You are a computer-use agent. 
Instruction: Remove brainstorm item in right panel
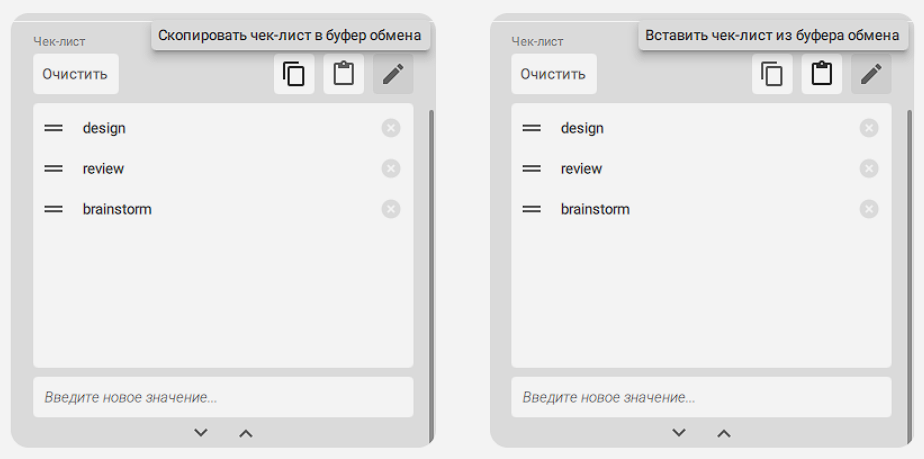tap(869, 209)
